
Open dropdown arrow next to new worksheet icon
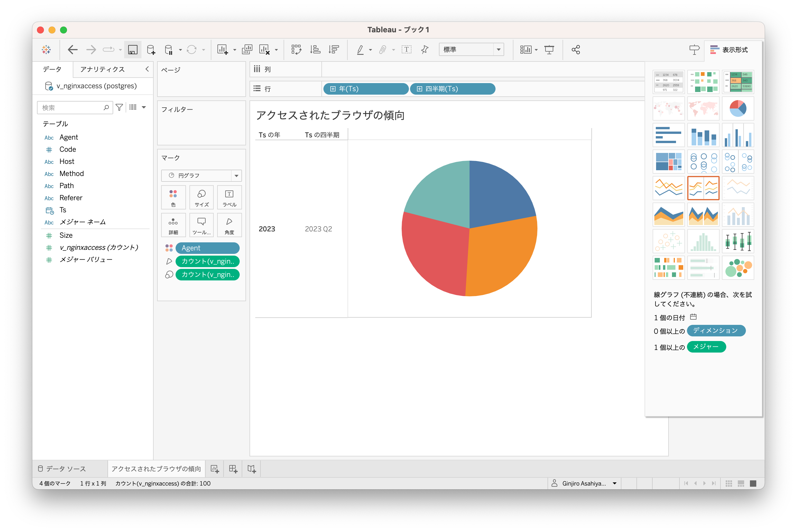[235, 50]
